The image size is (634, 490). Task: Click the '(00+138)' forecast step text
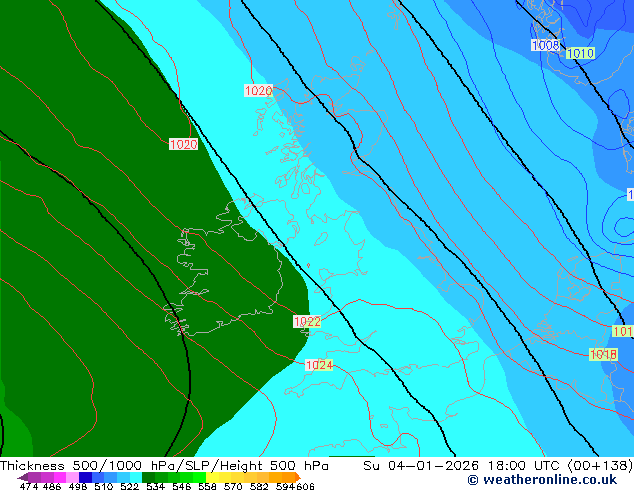coord(600,466)
